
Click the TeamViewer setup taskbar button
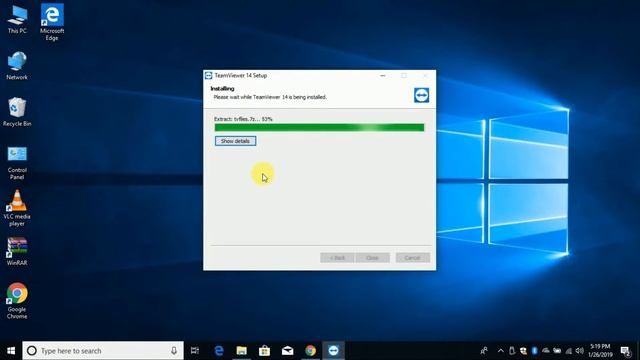click(x=333, y=351)
